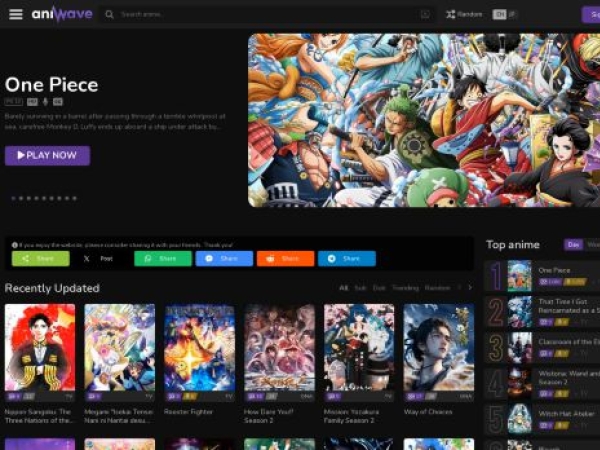Screen dimensions: 600x450
Task: Click the One Piece hero banner image
Action: [x=424, y=120]
